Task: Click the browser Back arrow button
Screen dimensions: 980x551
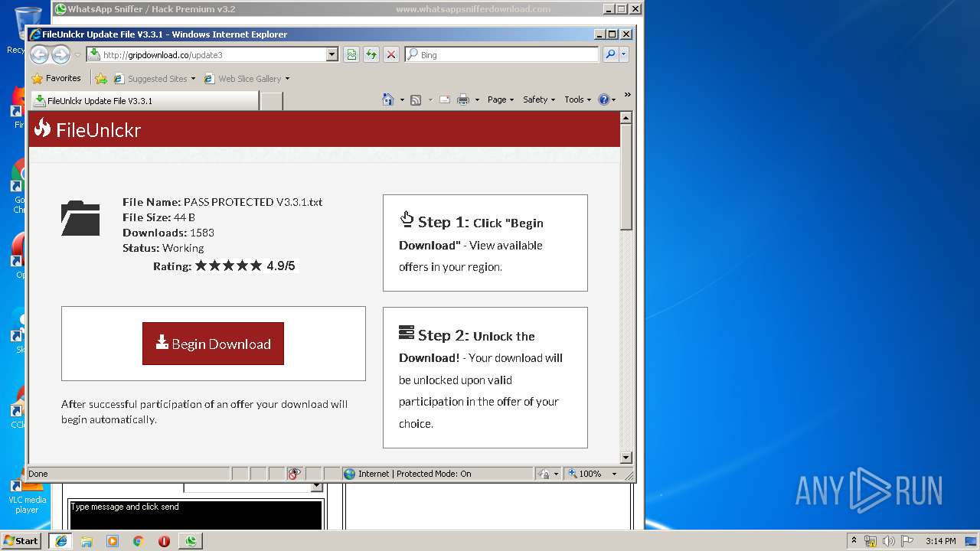Action: (x=40, y=54)
